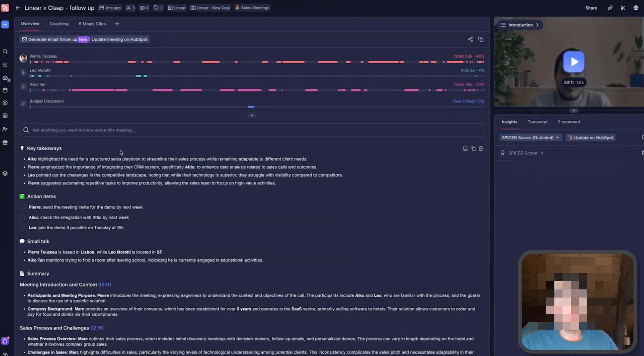
Task: Open View 1 Magic Clip link
Action: click(468, 101)
